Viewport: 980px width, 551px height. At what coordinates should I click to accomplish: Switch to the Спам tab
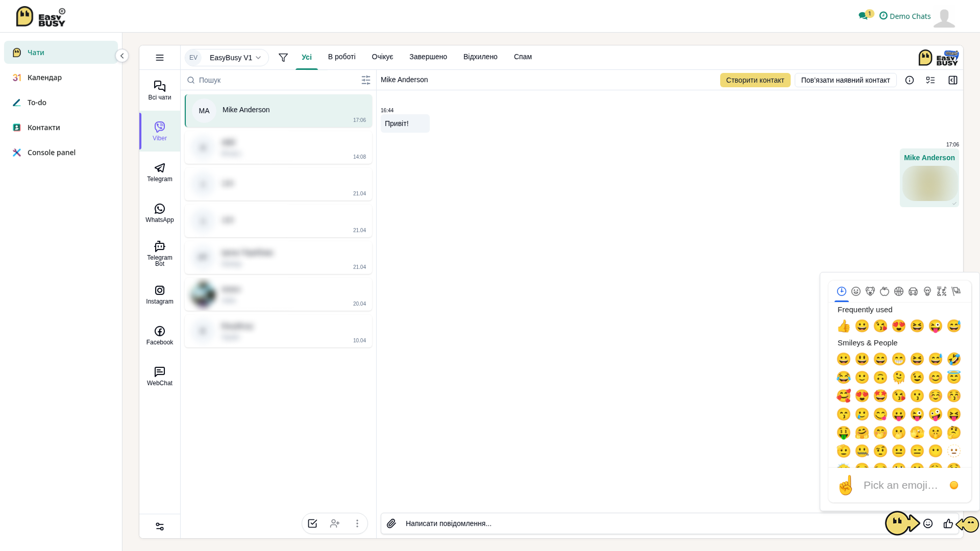coord(523,57)
